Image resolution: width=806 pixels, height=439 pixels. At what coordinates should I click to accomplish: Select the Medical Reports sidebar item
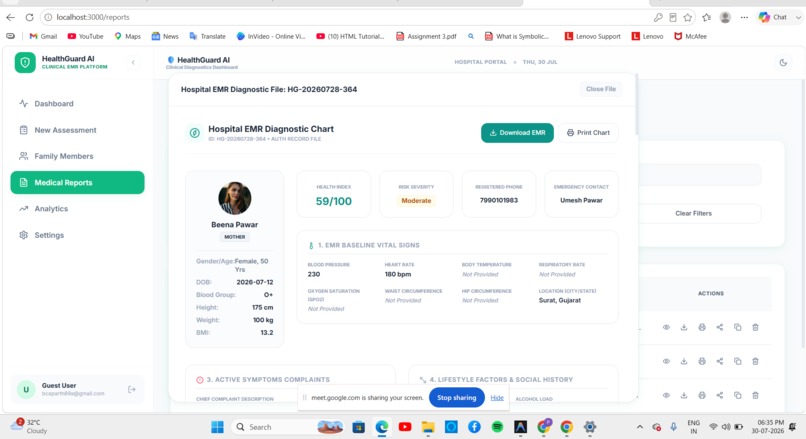[77, 182]
